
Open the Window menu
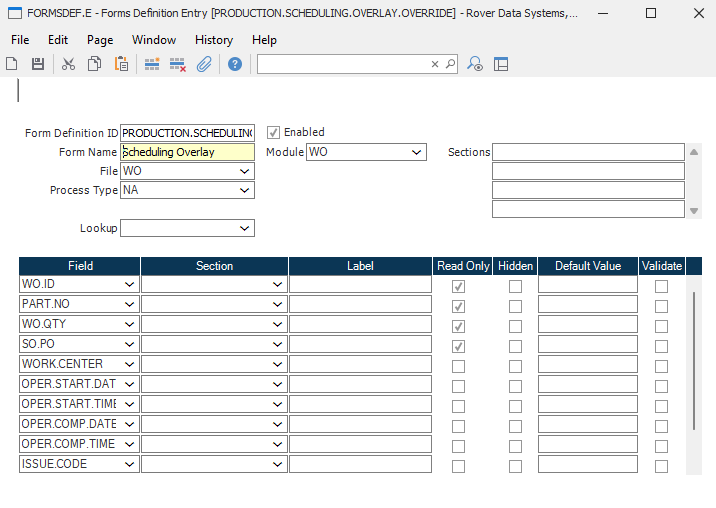coord(153,40)
